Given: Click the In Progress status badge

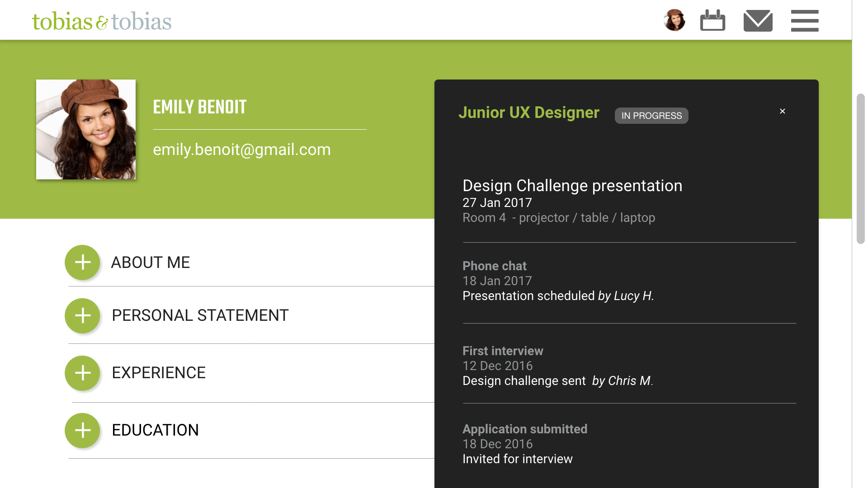Looking at the screenshot, I should 651,116.
